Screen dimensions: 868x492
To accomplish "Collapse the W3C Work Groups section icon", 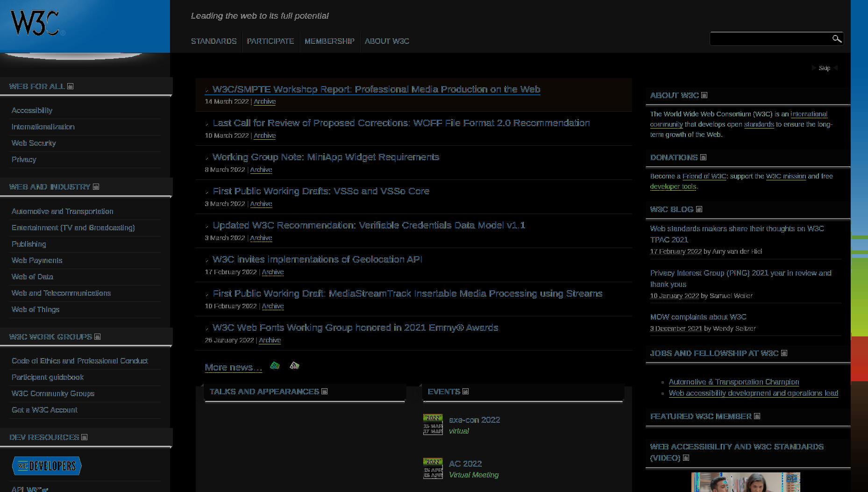I will coord(97,337).
